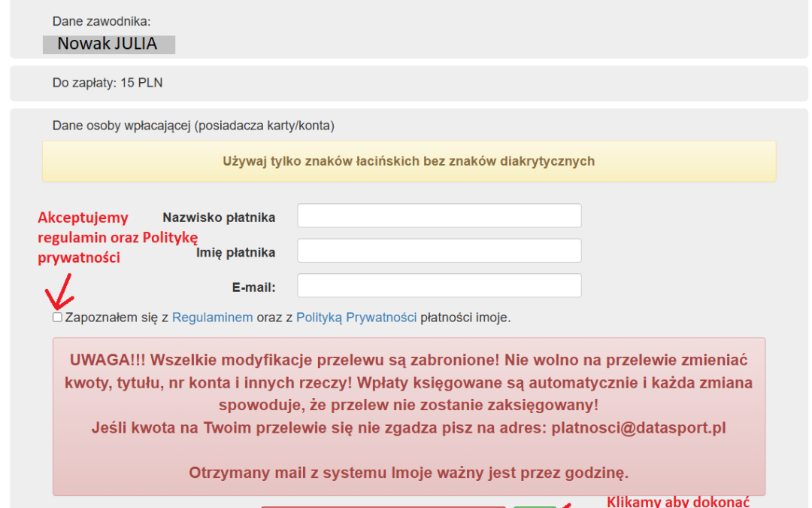The image size is (812, 508).
Task: Click the platnosci@datasport.pl email address
Action: coord(638,427)
